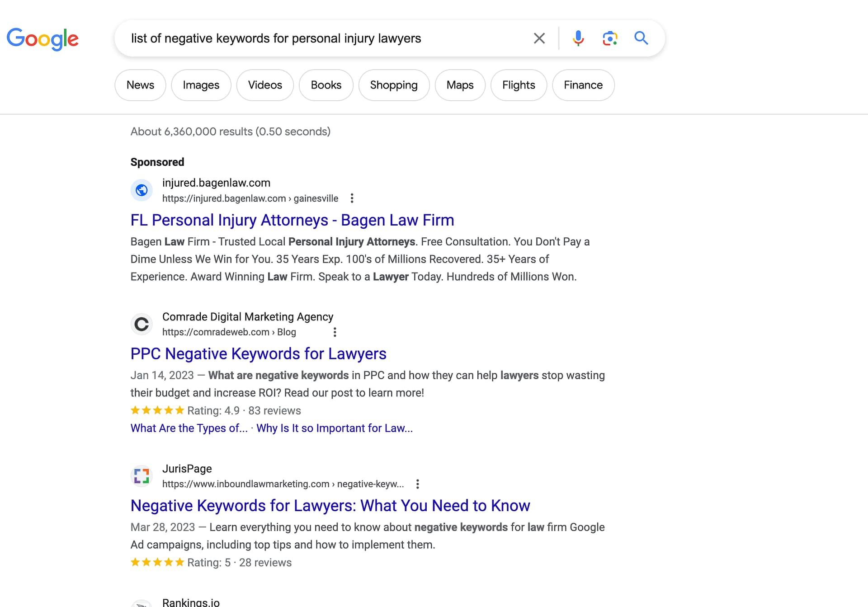Viewport: 868px width, 607px height.
Task: Open Google Lens image search
Action: [x=610, y=38]
